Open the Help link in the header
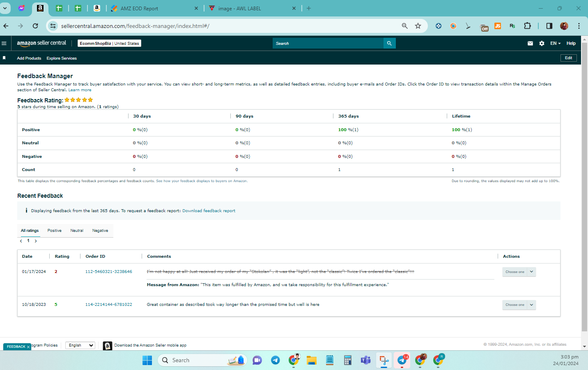This screenshot has height=370, width=588. click(x=571, y=43)
